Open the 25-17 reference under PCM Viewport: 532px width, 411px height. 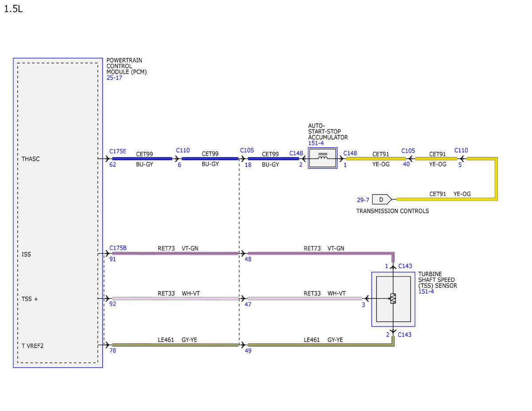114,78
